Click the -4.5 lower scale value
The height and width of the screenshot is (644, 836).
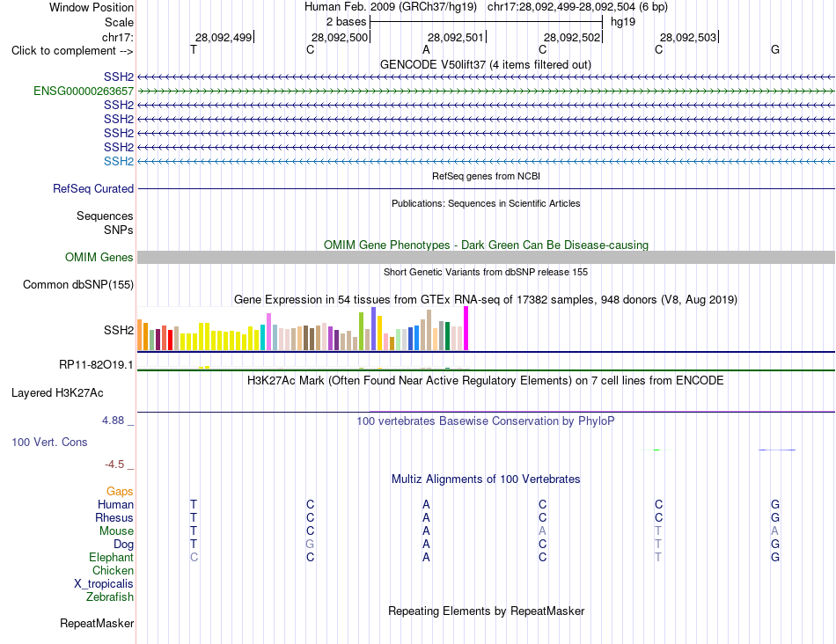[114, 465]
